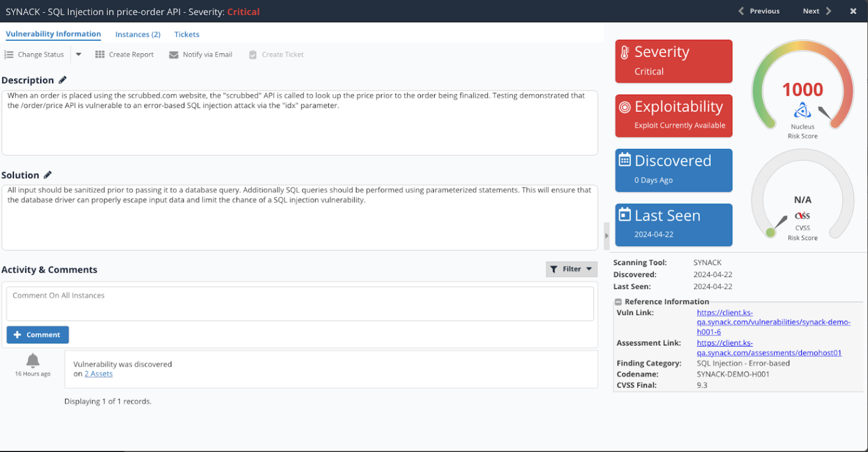This screenshot has height=452, width=868.
Task: Click the bell icon in activity feed
Action: (32, 361)
